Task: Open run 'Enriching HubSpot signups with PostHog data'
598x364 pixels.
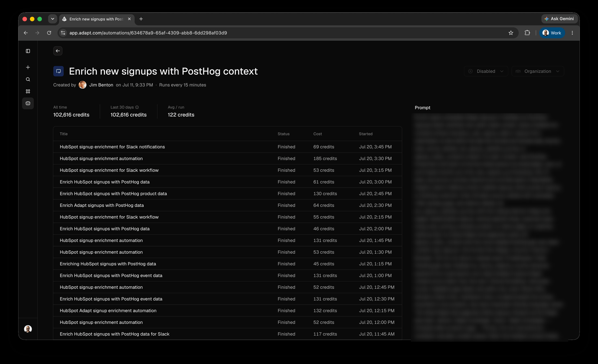Action: 227,264
